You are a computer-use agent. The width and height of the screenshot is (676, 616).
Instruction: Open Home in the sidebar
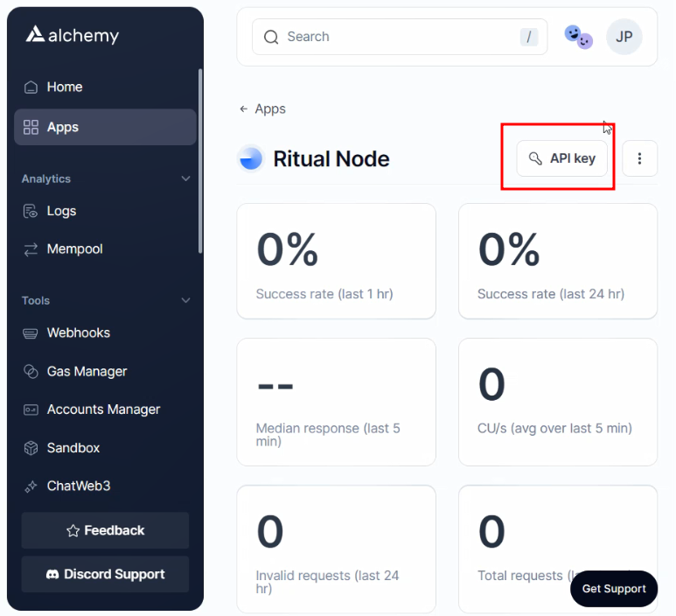(x=105, y=87)
